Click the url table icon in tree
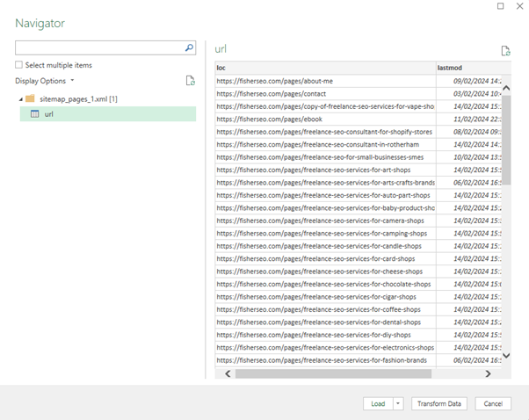Viewport: 529px width, 420px height. coord(34,114)
